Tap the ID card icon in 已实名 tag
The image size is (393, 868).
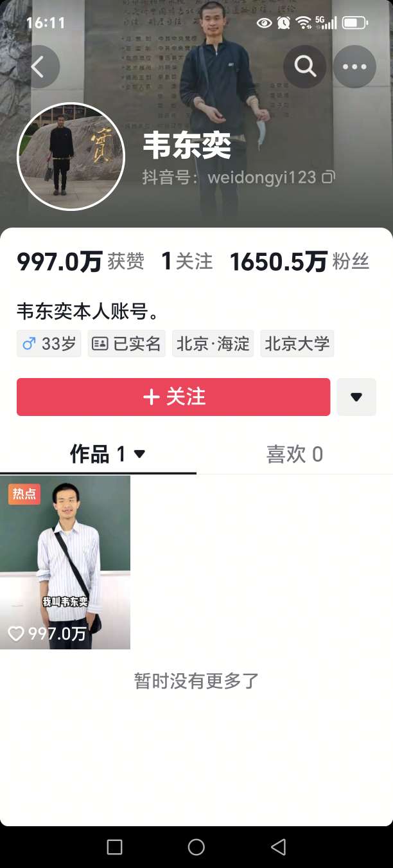(x=100, y=344)
